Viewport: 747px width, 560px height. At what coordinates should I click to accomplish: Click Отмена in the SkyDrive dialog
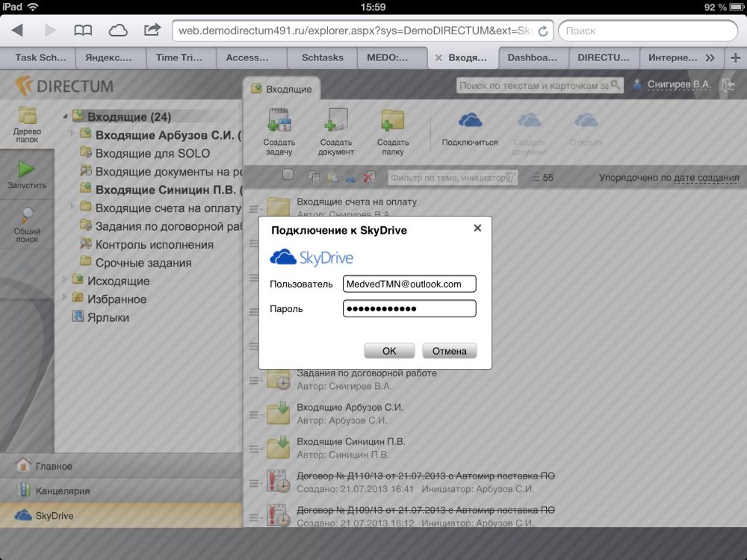point(449,351)
